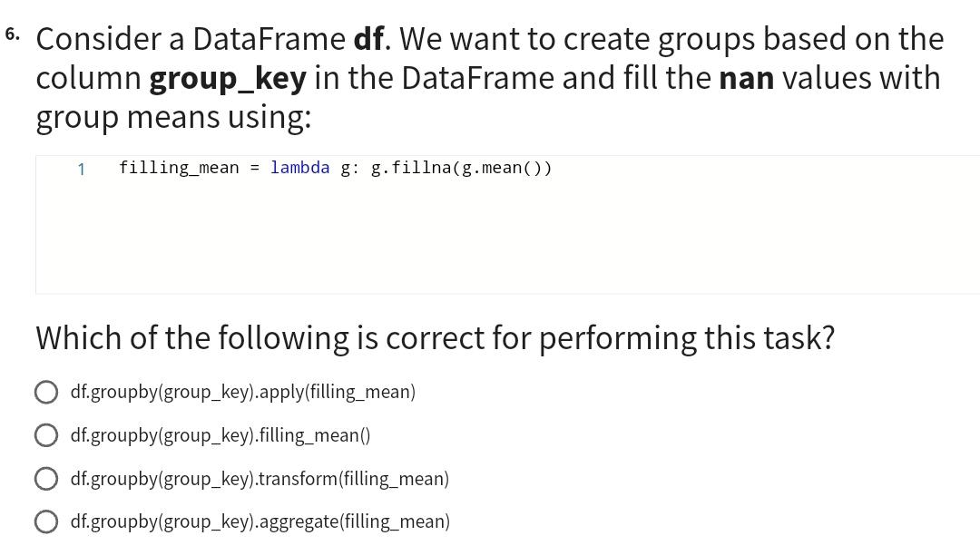Click the df.groupby(group_key).aggregate(filling_mean) answer text

pyautogui.click(x=260, y=521)
